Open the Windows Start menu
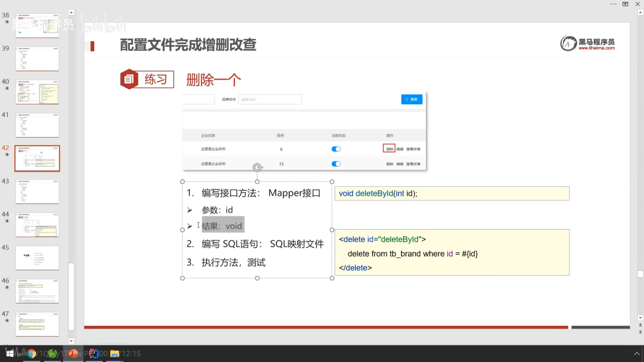This screenshot has height=362, width=644. [x=10, y=353]
